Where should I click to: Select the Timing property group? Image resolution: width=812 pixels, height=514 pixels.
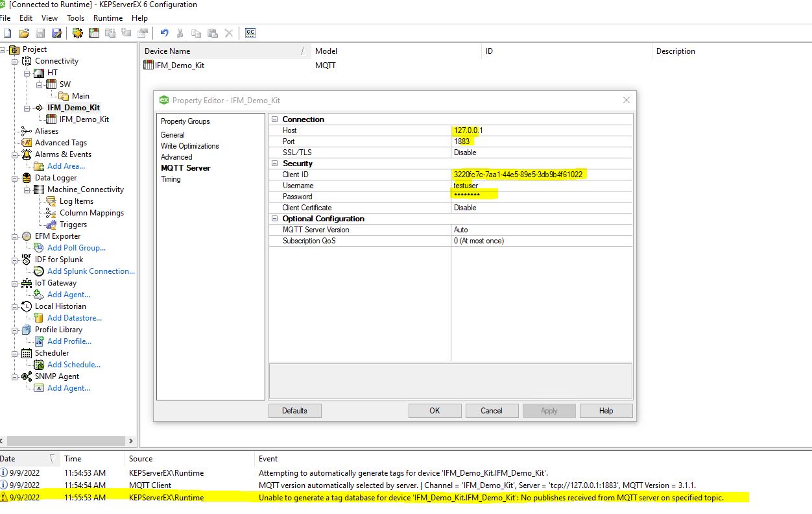[x=171, y=179]
